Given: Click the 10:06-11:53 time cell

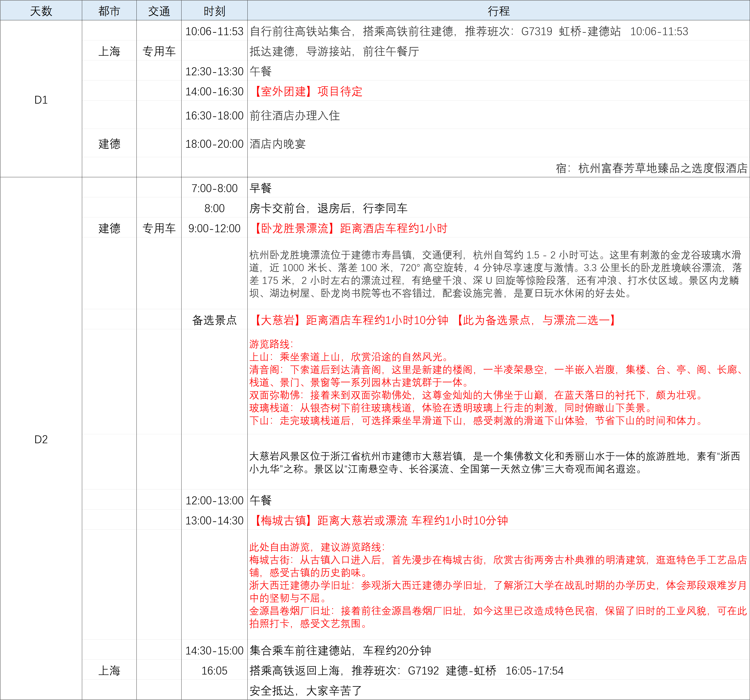Looking at the screenshot, I should [x=214, y=31].
